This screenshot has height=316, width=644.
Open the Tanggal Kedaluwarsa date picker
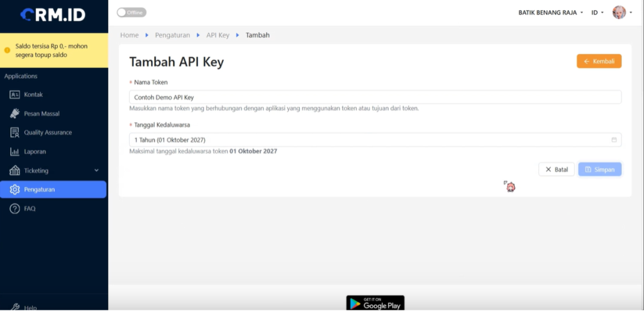375,140
